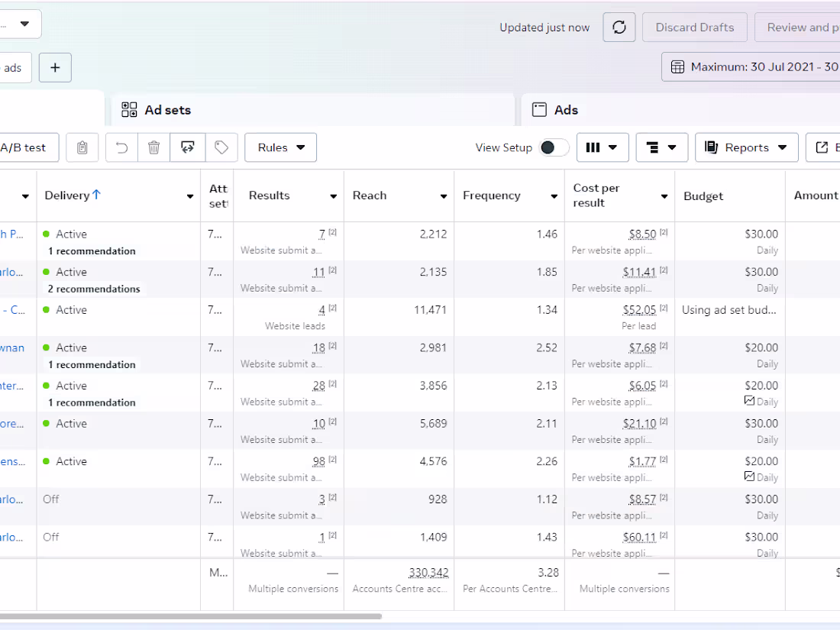This screenshot has width=840, height=630.
Task: Open the Cost per result column menu arrow
Action: (664, 196)
